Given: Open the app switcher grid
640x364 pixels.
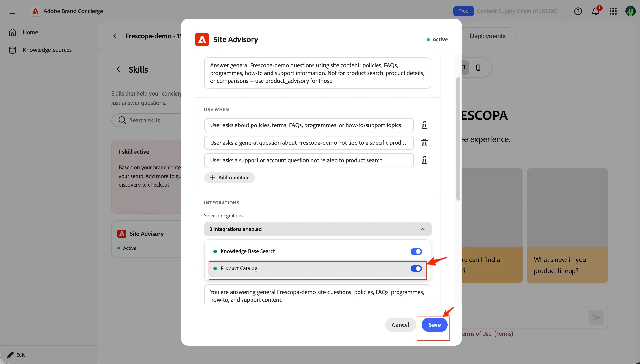Looking at the screenshot, I should click(x=613, y=11).
